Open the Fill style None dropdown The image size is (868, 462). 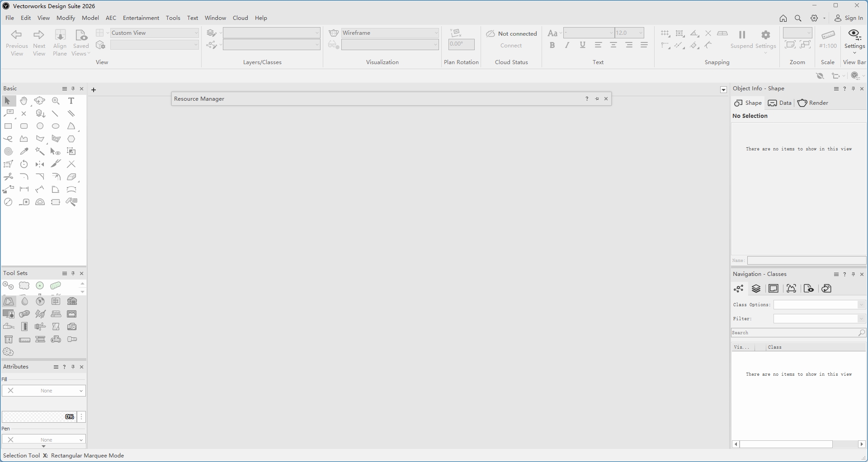pos(44,391)
